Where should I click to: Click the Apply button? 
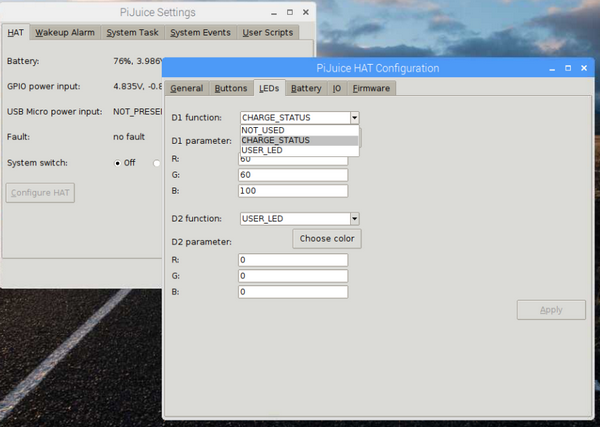(x=551, y=310)
